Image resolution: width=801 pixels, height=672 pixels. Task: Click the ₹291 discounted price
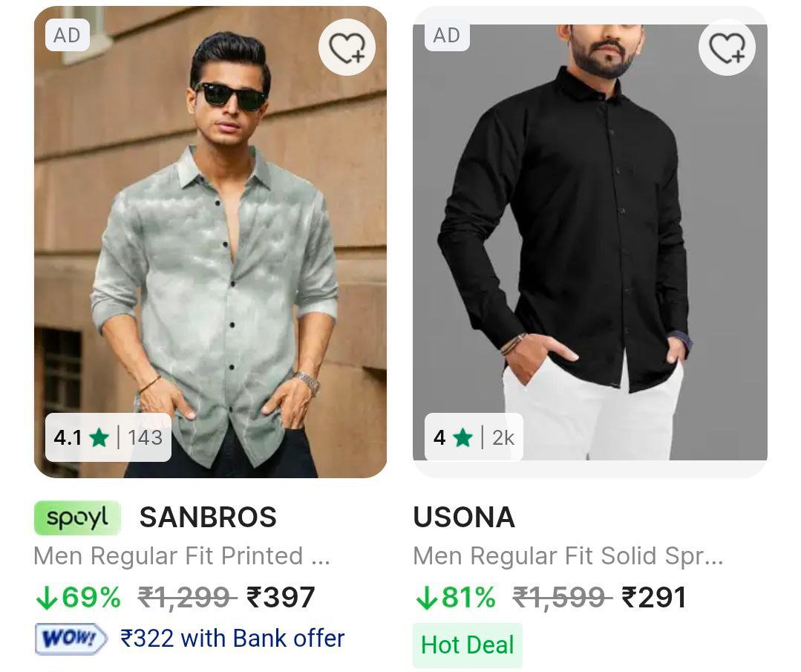coord(654,598)
